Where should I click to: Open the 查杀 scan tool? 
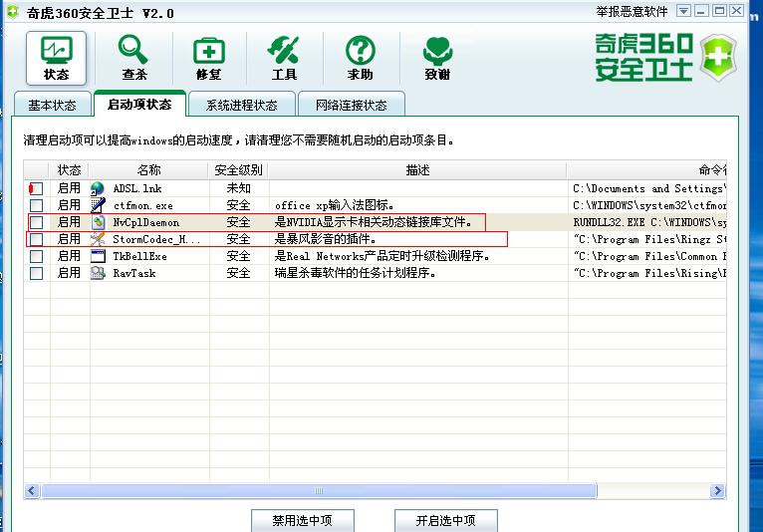coord(133,59)
